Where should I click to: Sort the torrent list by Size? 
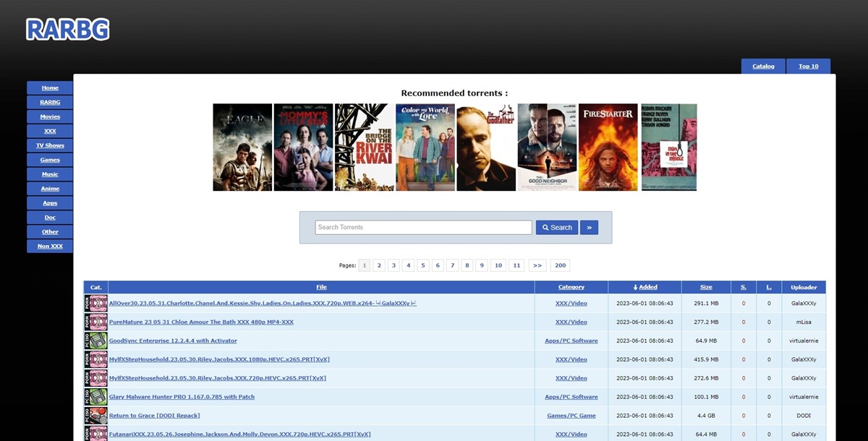(x=706, y=287)
